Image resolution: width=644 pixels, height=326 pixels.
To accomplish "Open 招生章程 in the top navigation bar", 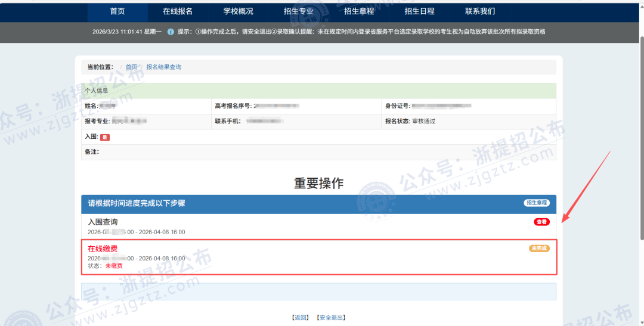I will coord(359,11).
